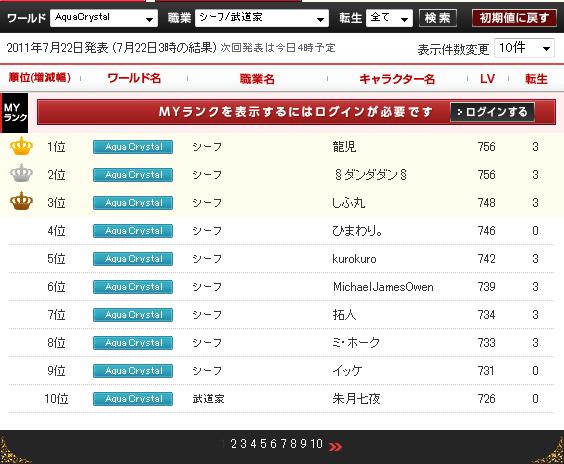The height and width of the screenshot is (464, 564).
Task: Select character name しふ丸
Action: coord(349,203)
